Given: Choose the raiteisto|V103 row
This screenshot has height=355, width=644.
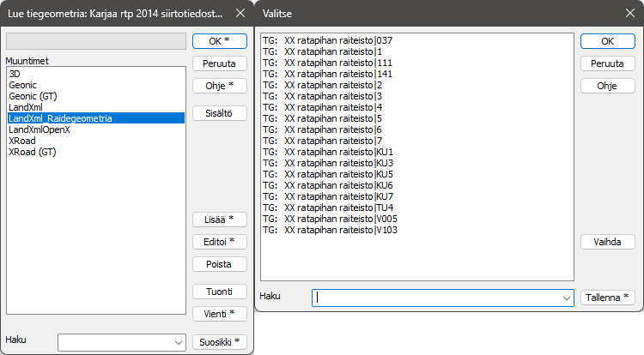Looking at the screenshot, I should 331,230.
